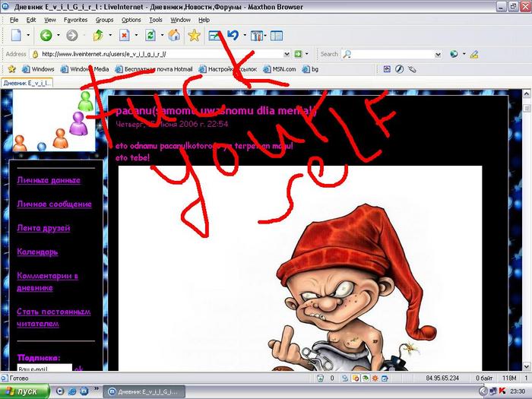Expand the Search box dropdown arrow
The width and height of the screenshot is (532, 399).
coord(438,54)
